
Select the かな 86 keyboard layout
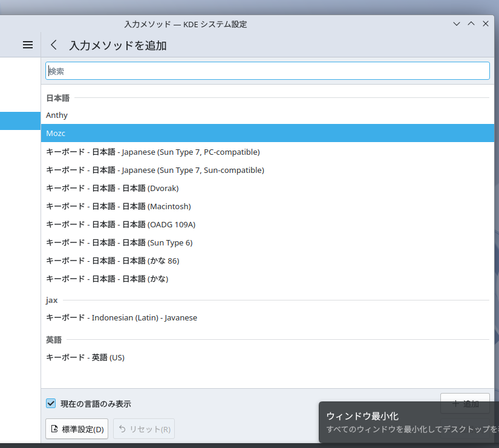tap(113, 261)
